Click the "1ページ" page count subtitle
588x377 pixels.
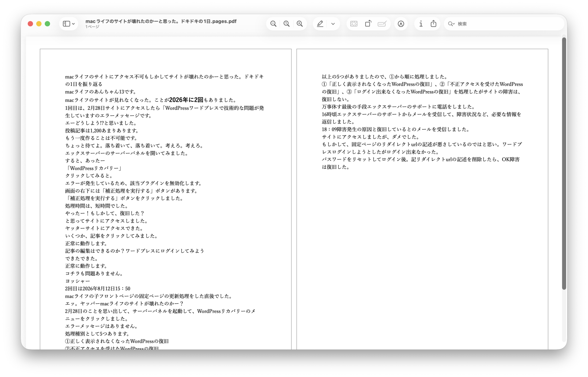coord(92,27)
